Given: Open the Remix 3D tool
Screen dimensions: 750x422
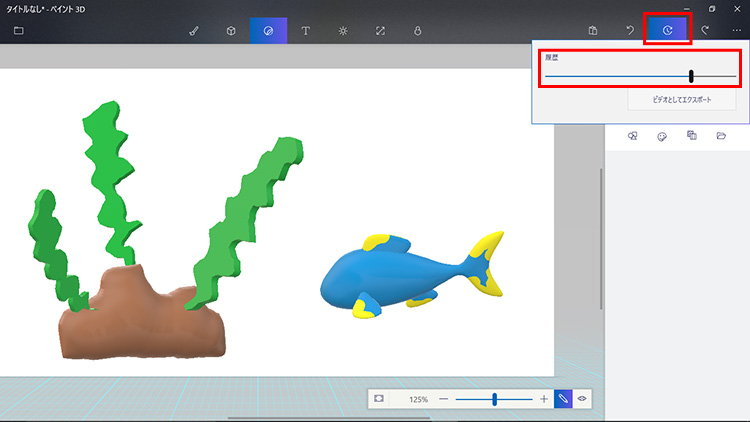Looking at the screenshot, I should (417, 31).
